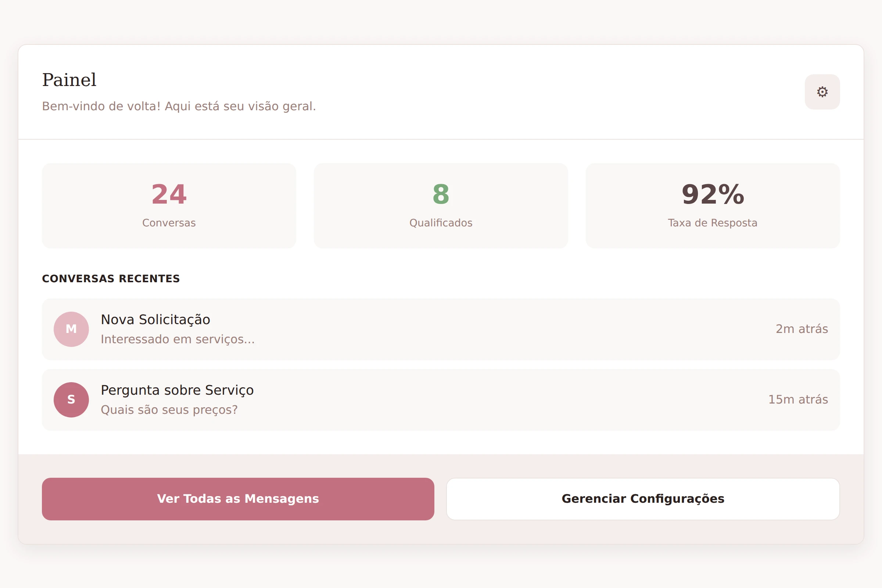The width and height of the screenshot is (882, 588).
Task: Click the Taxa de Resposta label
Action: [x=713, y=223]
